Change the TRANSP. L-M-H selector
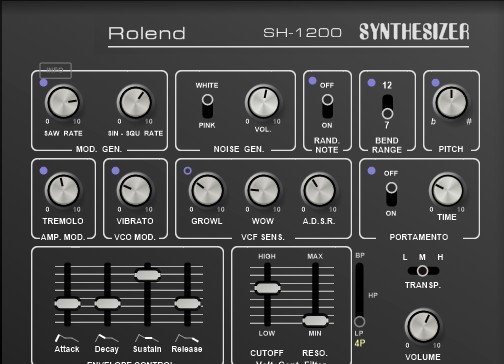 [423, 271]
